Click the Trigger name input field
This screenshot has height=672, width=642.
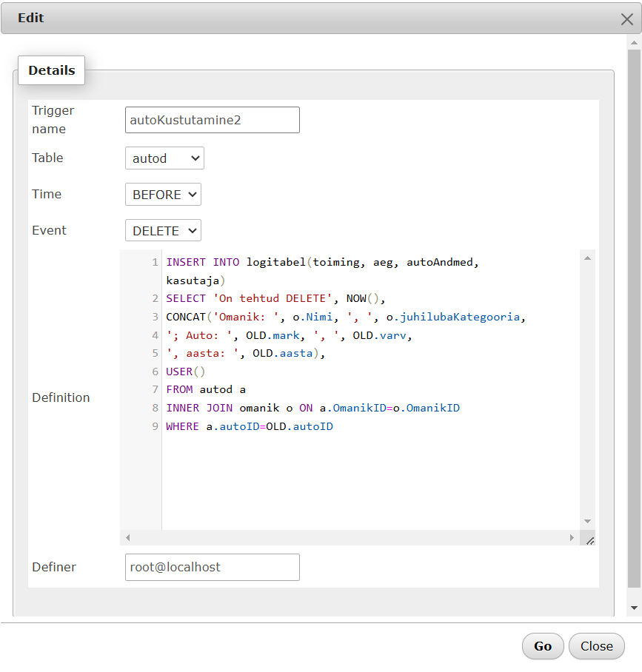[x=213, y=120]
